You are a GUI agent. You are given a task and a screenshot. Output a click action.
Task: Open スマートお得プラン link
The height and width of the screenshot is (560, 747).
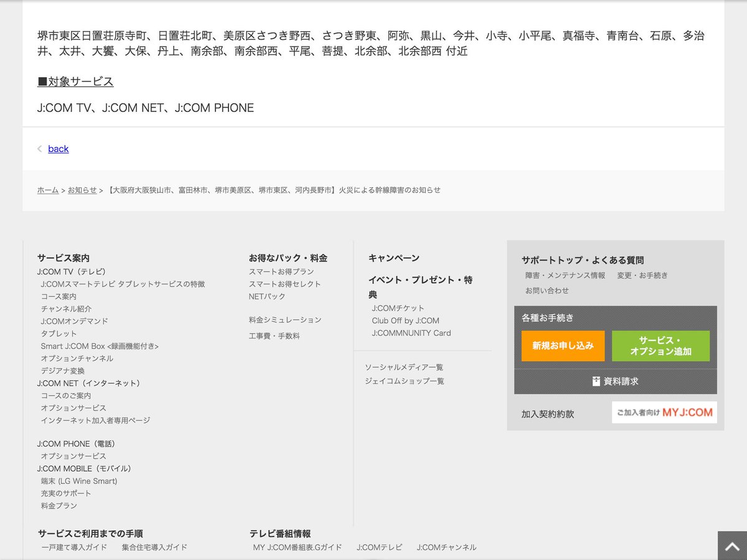pyautogui.click(x=281, y=272)
